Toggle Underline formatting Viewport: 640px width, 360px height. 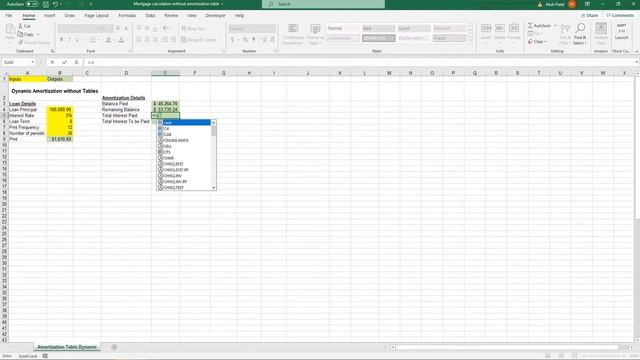tap(77, 40)
